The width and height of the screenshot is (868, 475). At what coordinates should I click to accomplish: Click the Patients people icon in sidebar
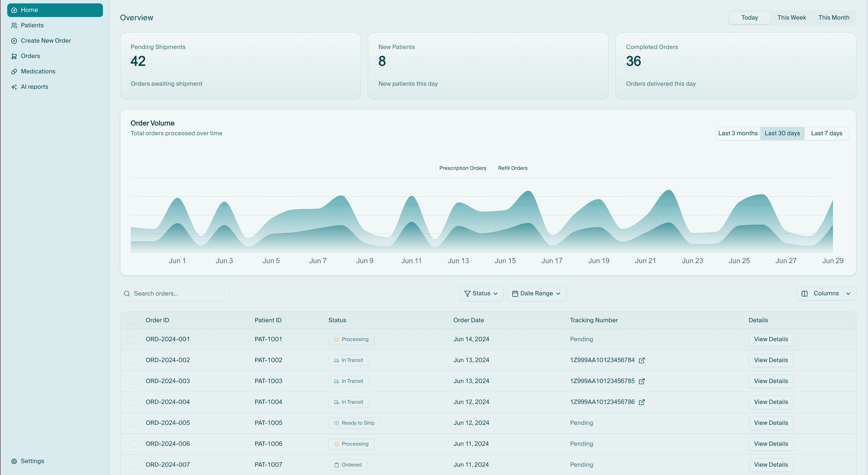pyautogui.click(x=14, y=26)
